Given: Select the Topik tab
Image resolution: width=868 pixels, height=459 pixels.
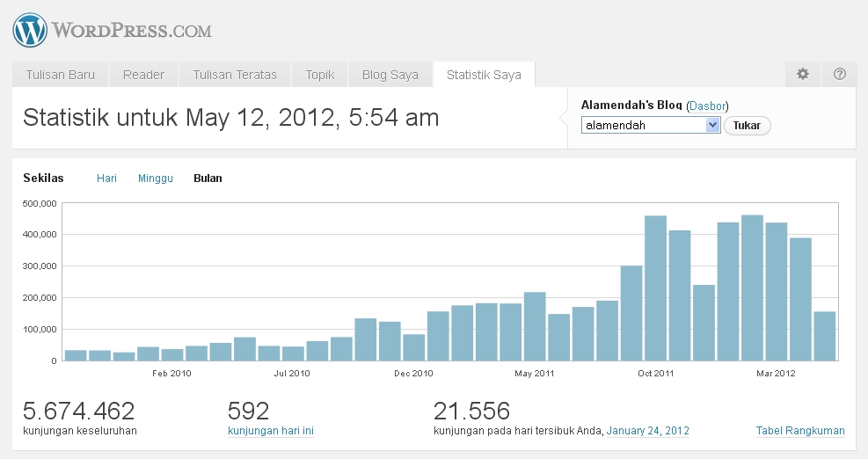Looking at the screenshot, I should pos(320,75).
